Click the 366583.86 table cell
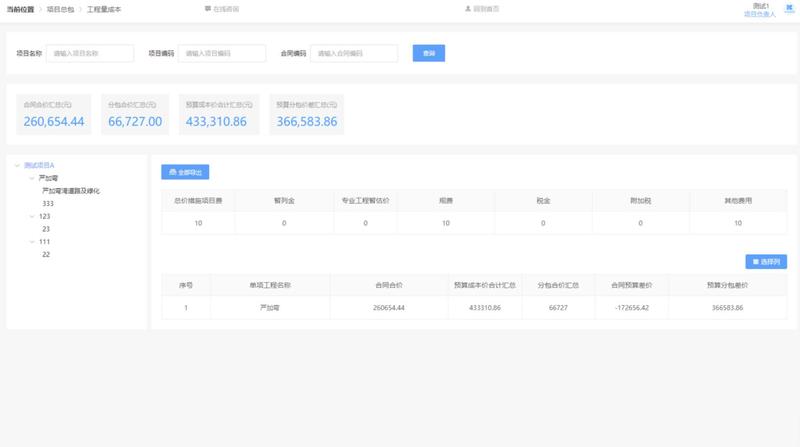Screen dimensions: 800x447 click(x=728, y=308)
